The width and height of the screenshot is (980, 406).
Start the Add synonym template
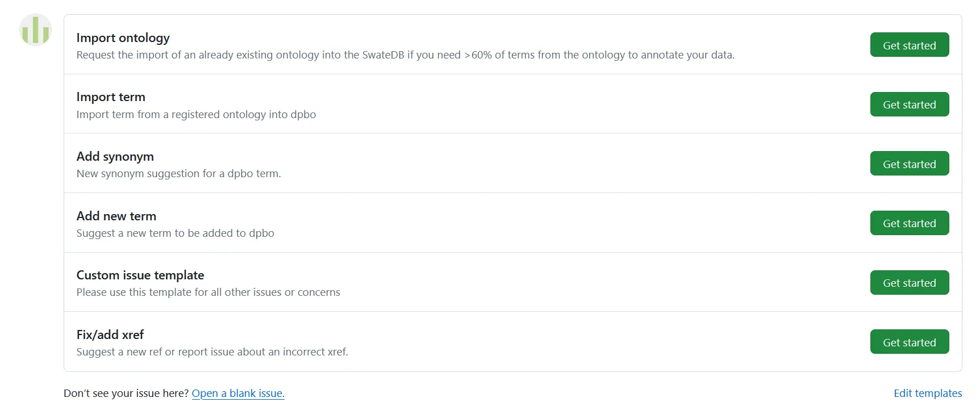coord(910,164)
